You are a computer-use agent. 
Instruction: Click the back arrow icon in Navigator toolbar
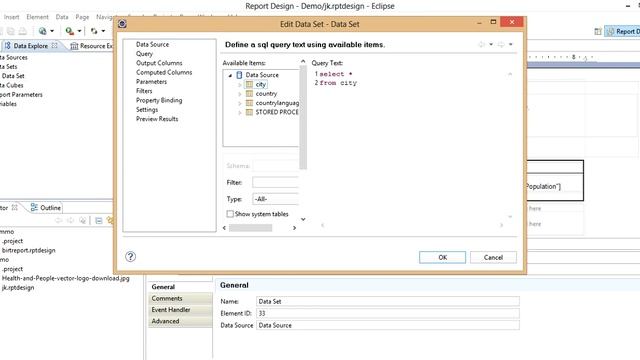pos(58,220)
